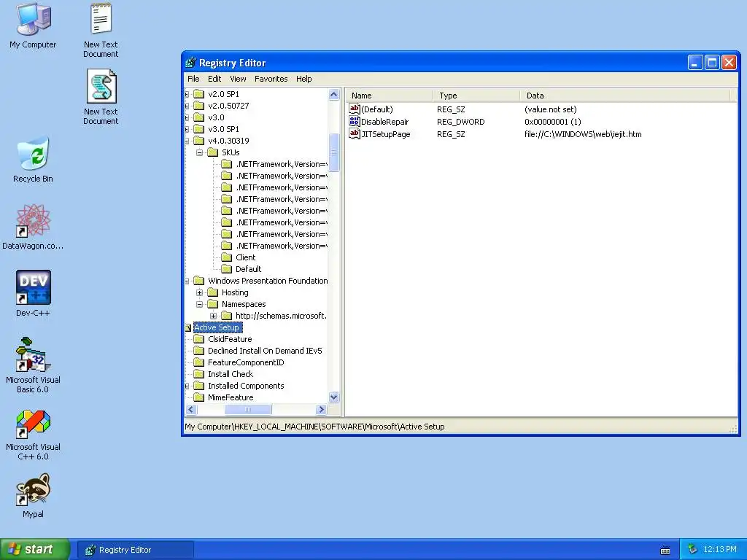Expand the v2.0 SP1 tree node
747x560 pixels.
pyautogui.click(x=187, y=94)
